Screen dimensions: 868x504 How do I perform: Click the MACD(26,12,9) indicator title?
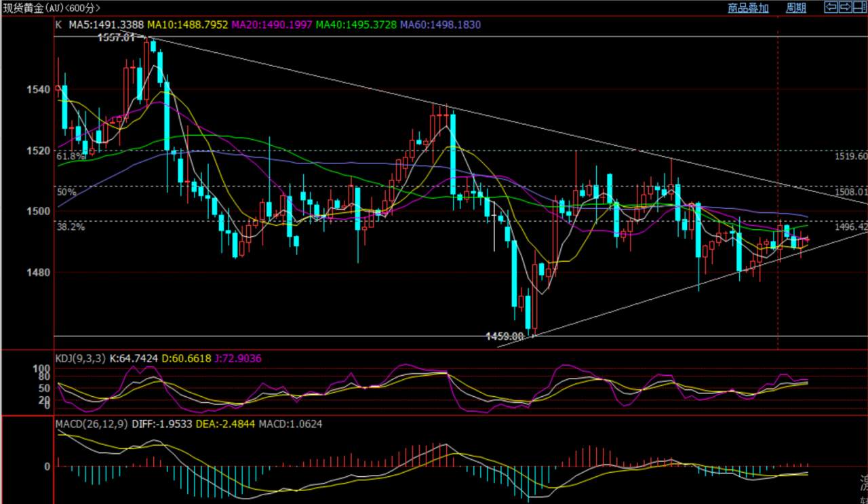90,424
